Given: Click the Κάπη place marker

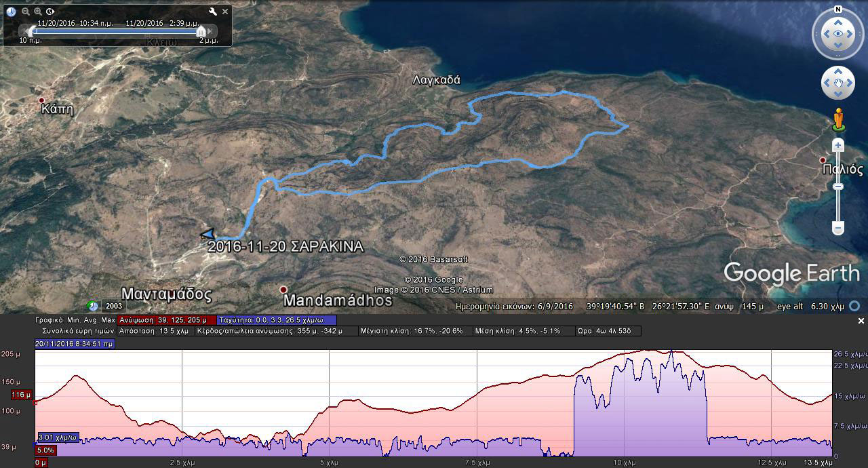Looking at the screenshot, I should (x=41, y=100).
